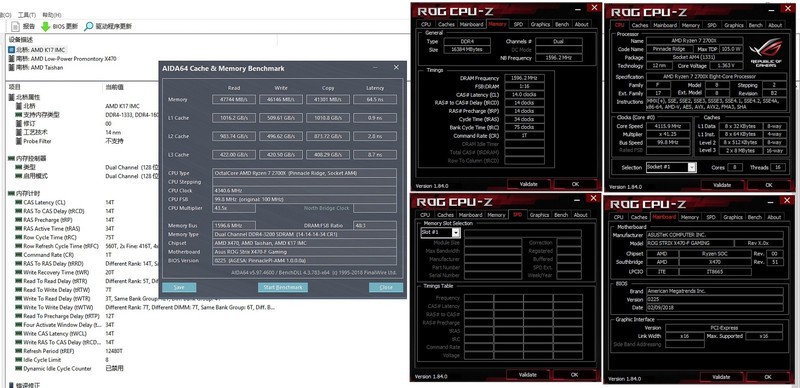Open Mainboard tab in CPU-Z SPD window

pos(470,215)
